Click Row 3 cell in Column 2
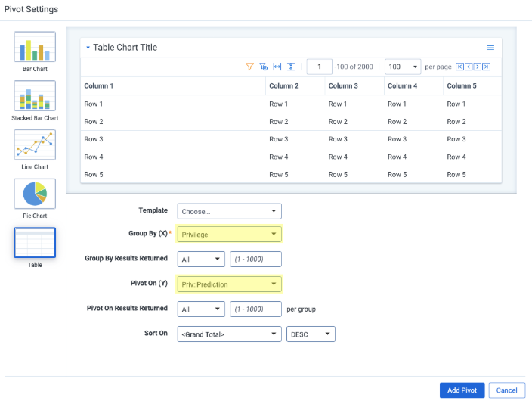 tap(295, 139)
